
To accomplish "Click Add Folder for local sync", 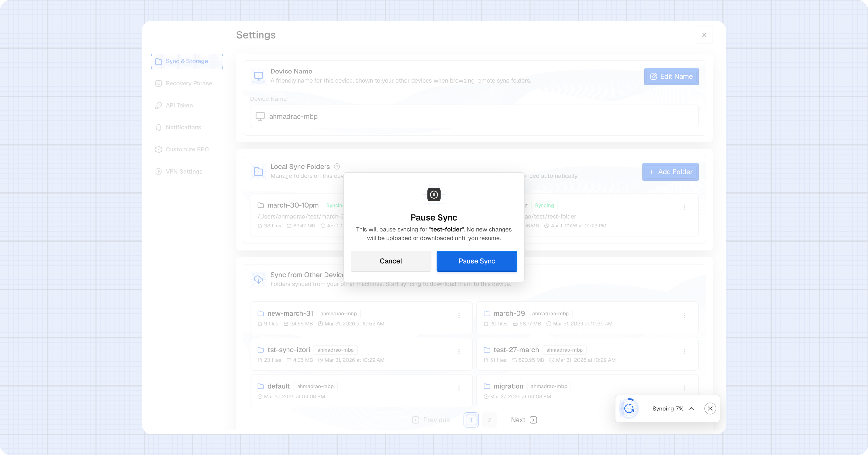I will coord(670,172).
